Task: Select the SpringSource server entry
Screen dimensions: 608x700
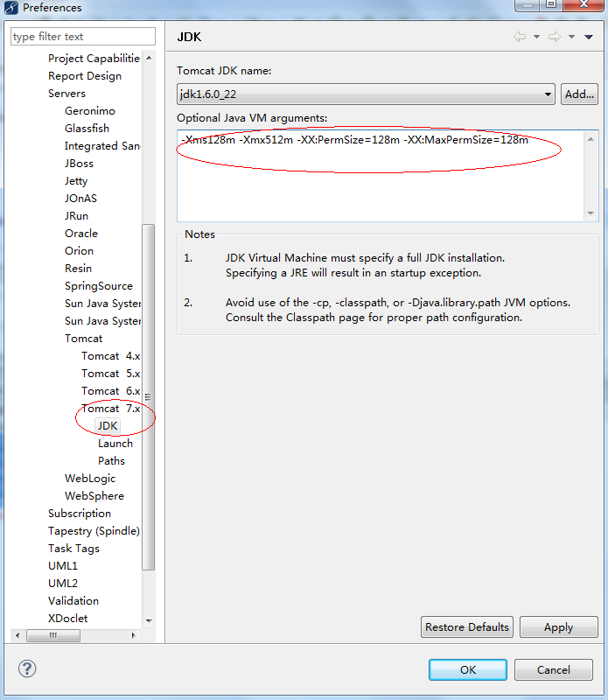Action: [x=99, y=286]
